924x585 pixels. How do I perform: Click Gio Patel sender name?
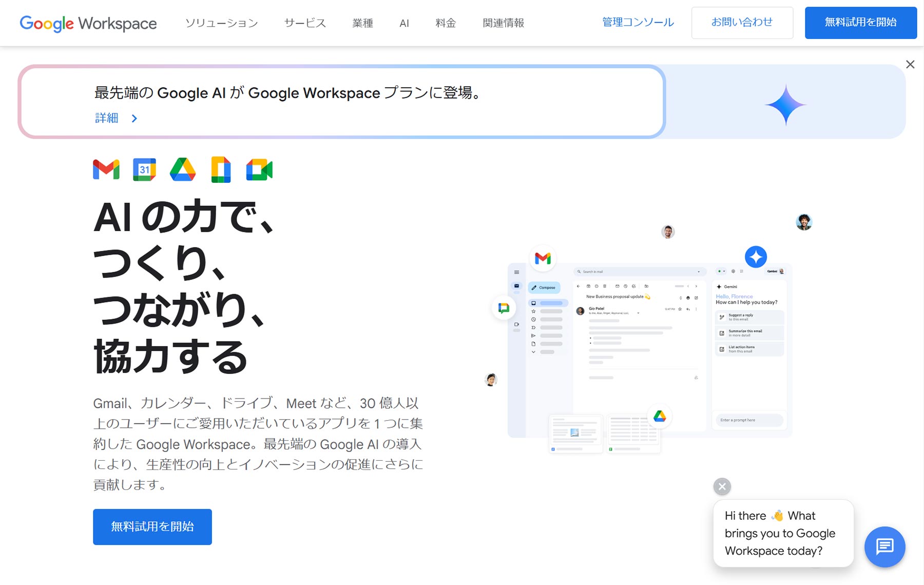(x=596, y=309)
